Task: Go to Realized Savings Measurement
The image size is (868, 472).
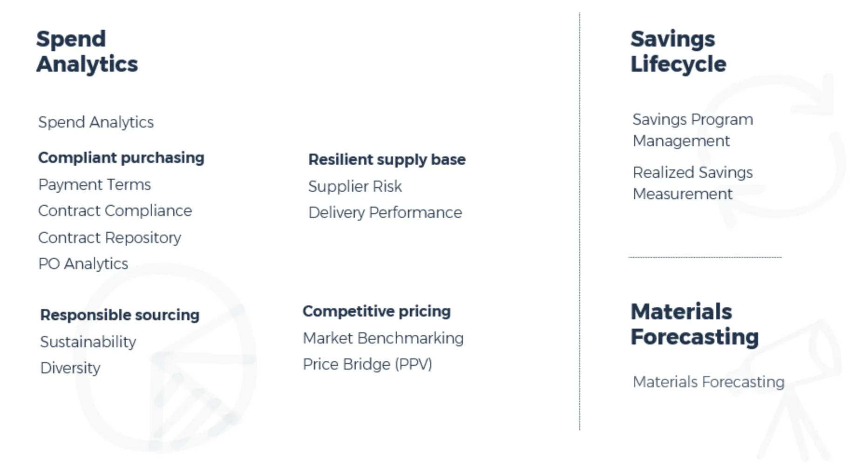Action: click(692, 183)
